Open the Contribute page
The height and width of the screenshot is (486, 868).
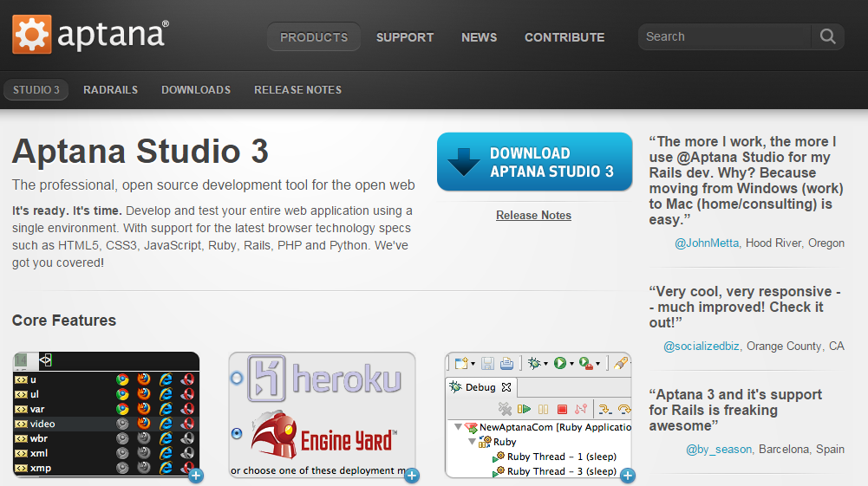pyautogui.click(x=565, y=37)
